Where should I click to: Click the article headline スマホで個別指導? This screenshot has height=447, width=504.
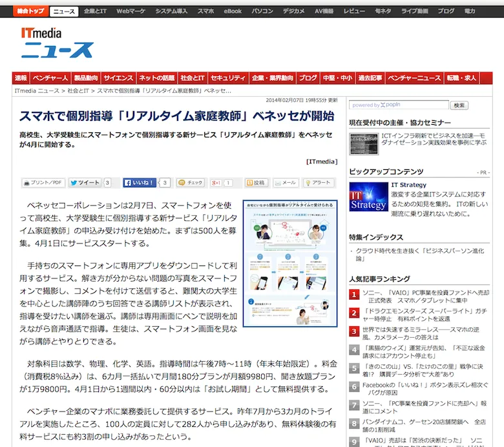point(177,116)
